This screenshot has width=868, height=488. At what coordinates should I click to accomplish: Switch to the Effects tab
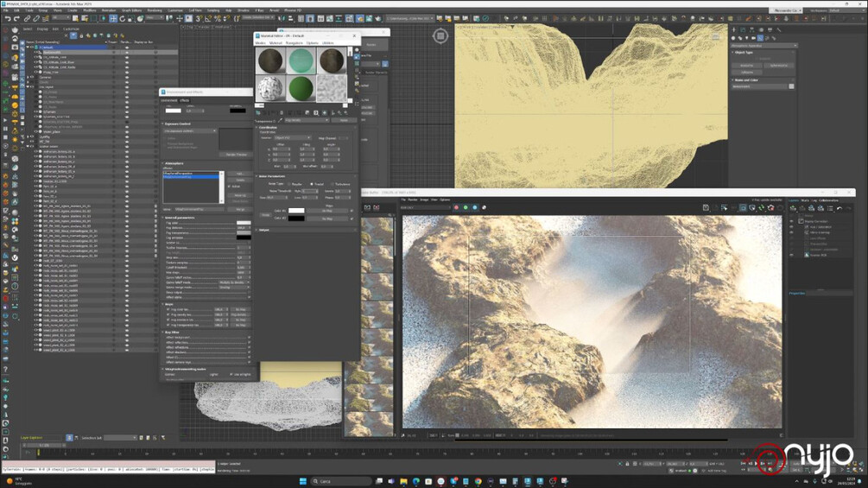click(x=184, y=100)
